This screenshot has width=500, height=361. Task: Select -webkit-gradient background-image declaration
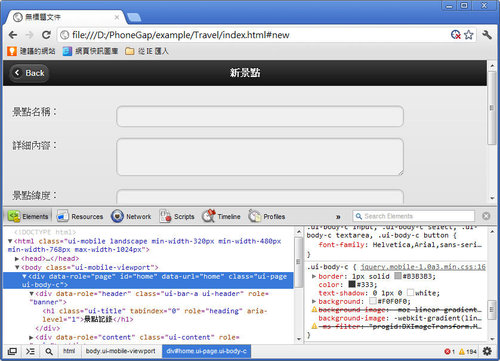pos(400,318)
